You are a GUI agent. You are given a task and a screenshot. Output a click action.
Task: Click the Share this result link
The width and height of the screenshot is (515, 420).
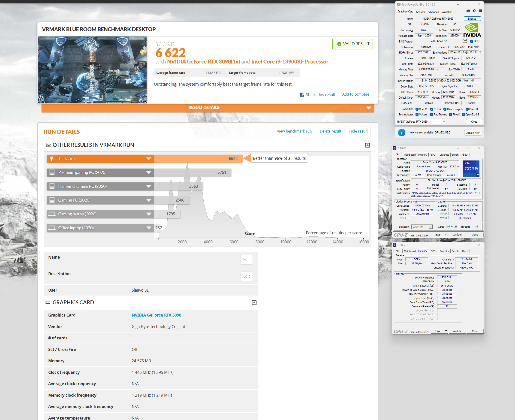click(320, 95)
